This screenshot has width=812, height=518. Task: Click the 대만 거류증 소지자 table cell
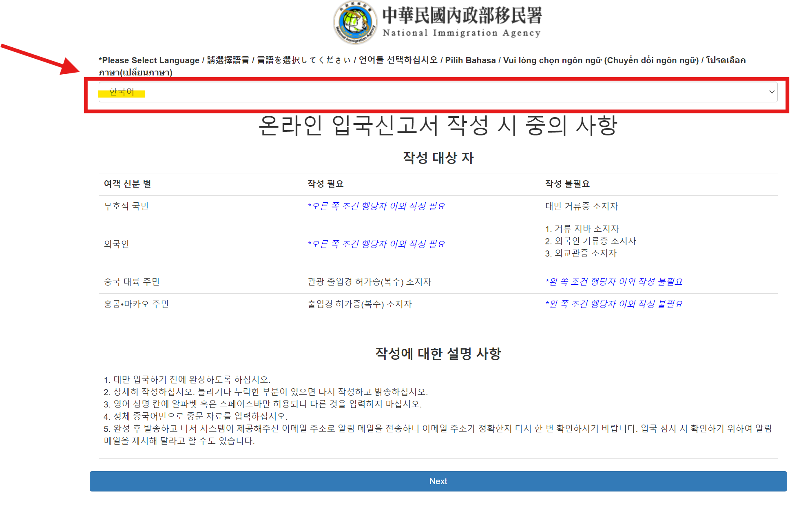click(581, 206)
